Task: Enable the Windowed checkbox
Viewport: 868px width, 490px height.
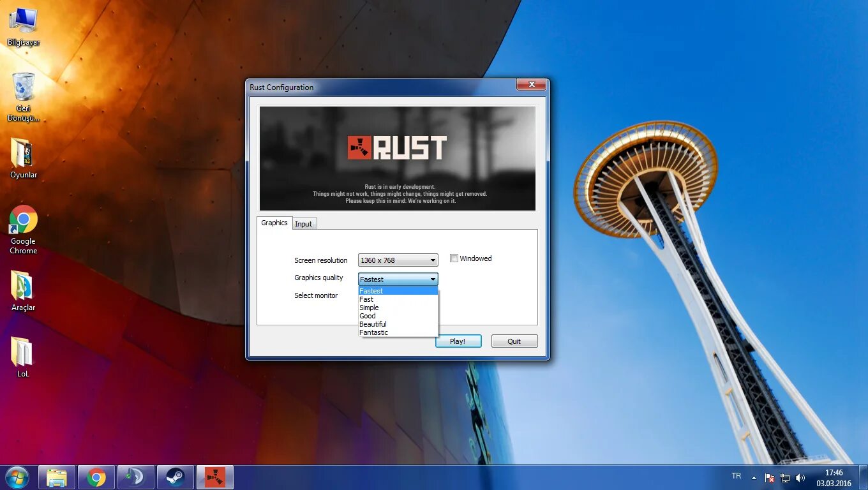Action: coord(454,258)
